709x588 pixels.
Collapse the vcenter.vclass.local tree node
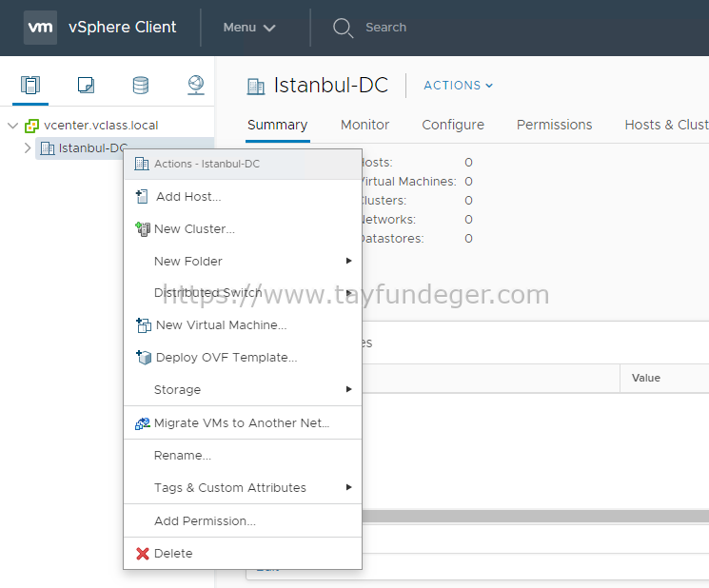click(x=13, y=126)
